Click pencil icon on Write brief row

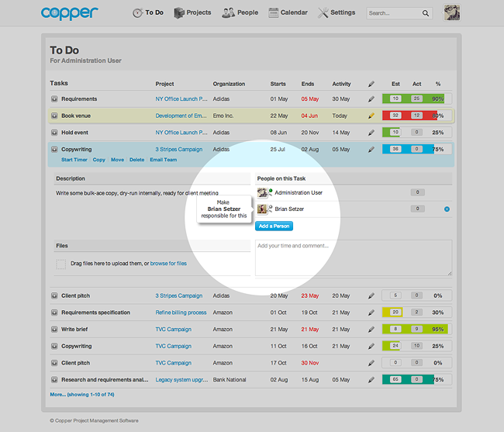coord(371,330)
